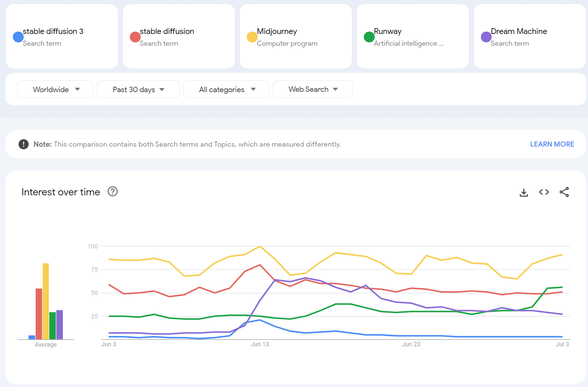
Task: Click the blue stable diffusion 3 dot
Action: 18,37
